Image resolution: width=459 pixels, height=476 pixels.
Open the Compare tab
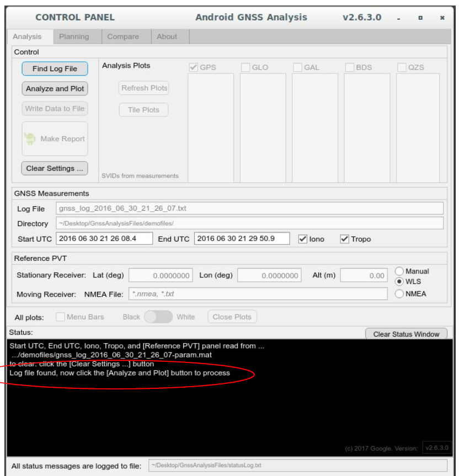coord(122,36)
